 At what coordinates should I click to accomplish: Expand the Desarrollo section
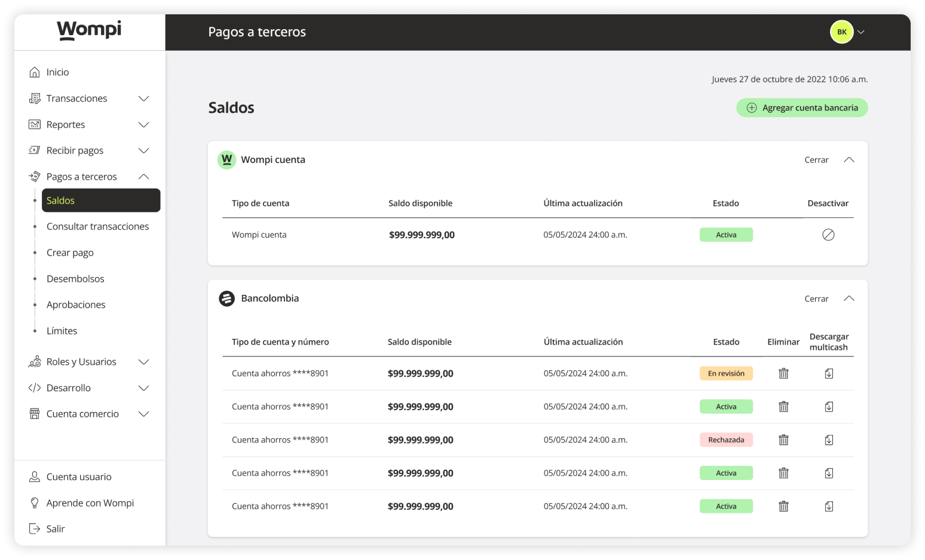(143, 387)
